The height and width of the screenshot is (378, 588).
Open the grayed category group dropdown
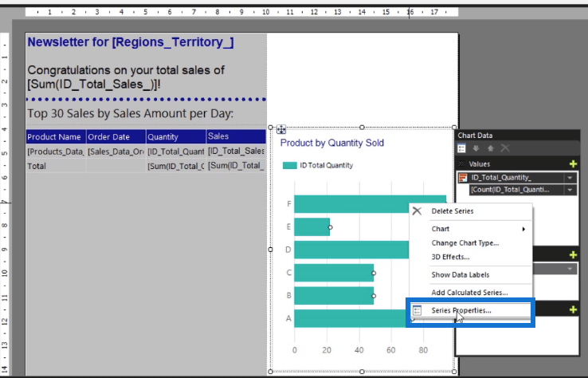point(570,269)
